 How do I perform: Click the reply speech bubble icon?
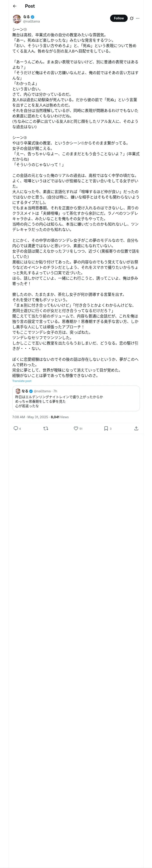pyautogui.click(x=16, y=428)
